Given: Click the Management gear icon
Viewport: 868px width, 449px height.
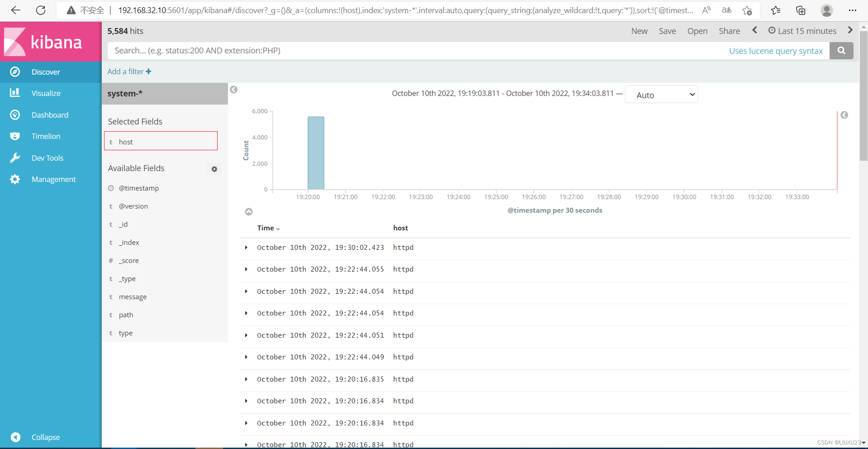Looking at the screenshot, I should click(15, 179).
